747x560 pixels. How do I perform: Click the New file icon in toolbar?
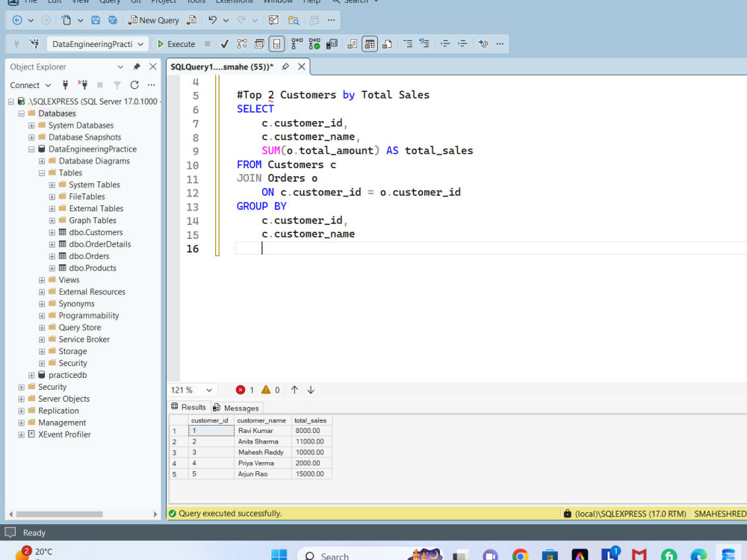pos(66,20)
